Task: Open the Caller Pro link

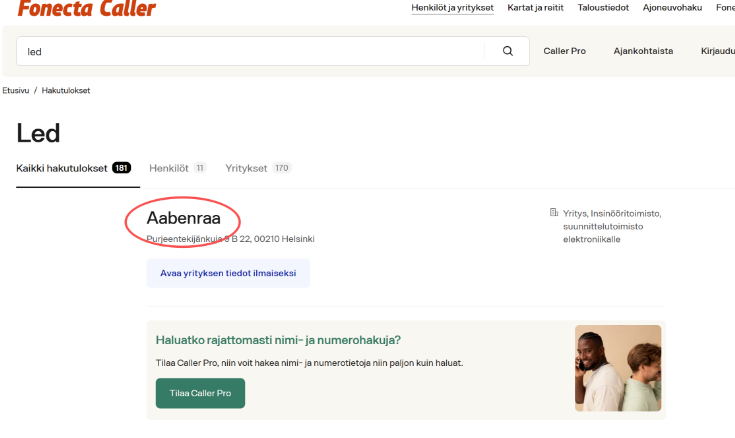Action: point(564,51)
